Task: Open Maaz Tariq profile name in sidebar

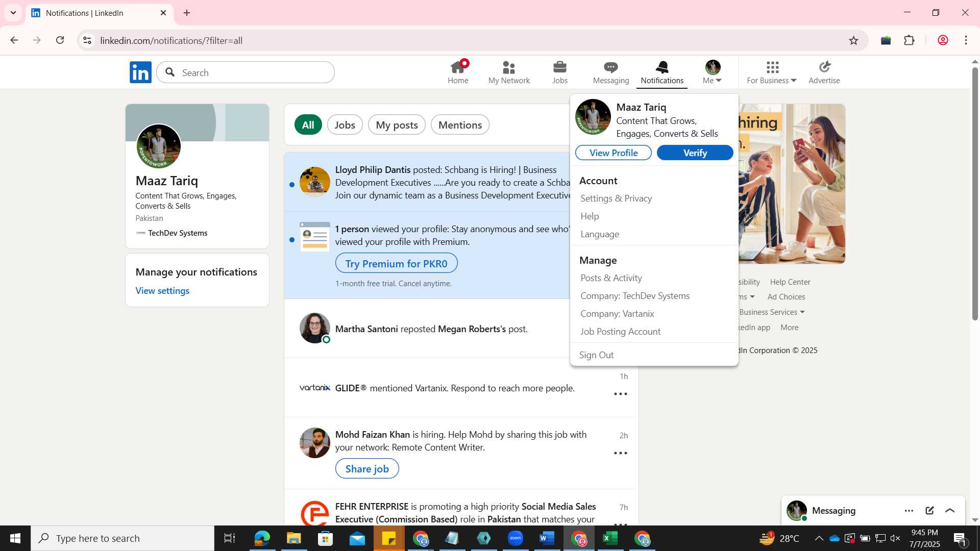Action: point(167,181)
